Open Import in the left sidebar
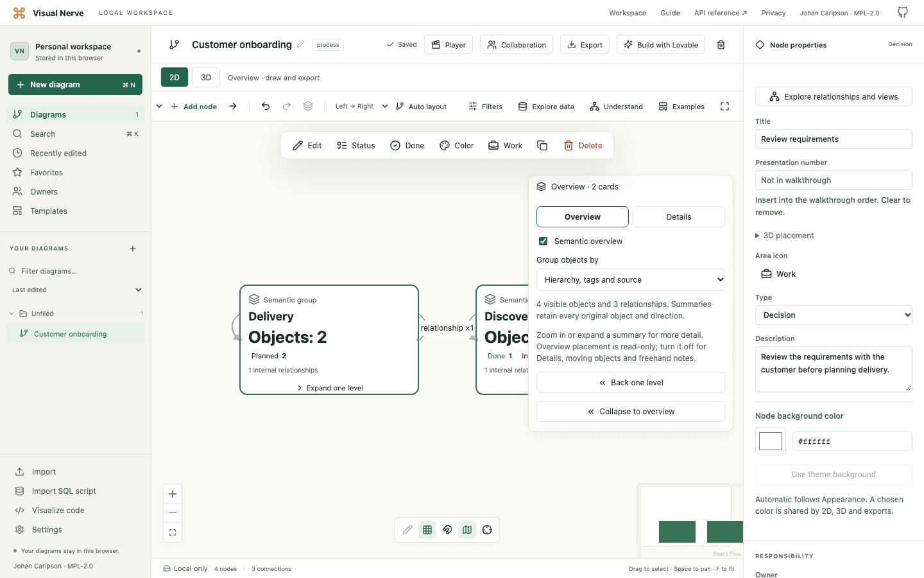Screen dimensions: 924x578 coord(76,471)
